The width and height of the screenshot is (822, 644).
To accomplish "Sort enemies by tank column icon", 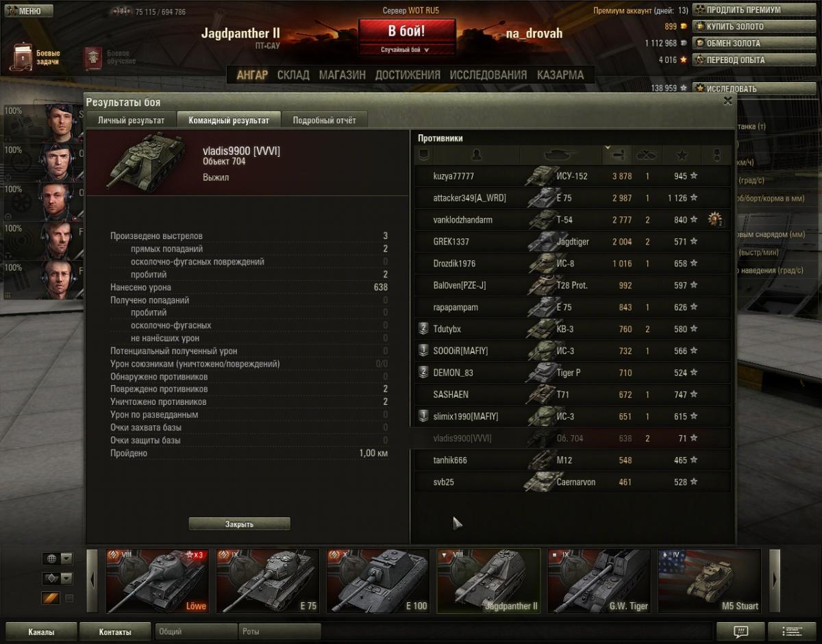I will 560,155.
